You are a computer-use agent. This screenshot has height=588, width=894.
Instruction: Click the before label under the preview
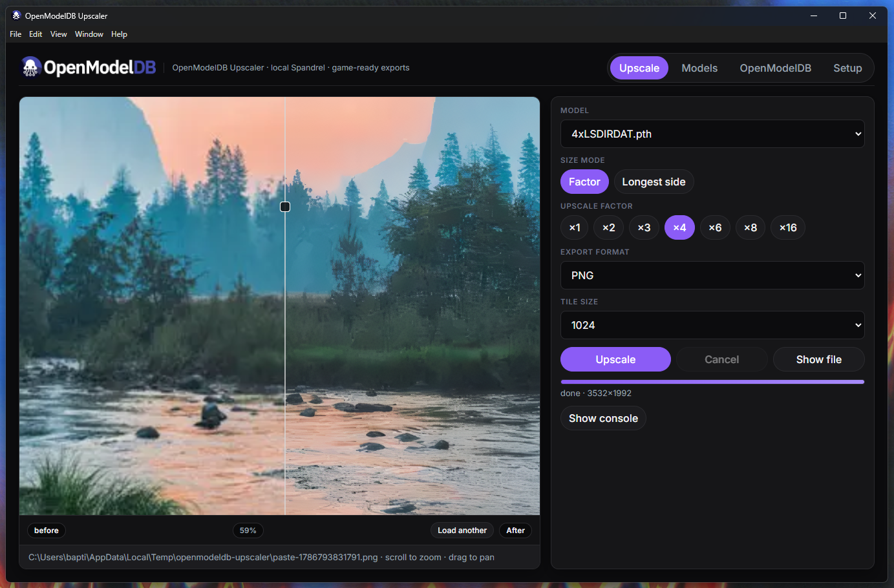[x=47, y=530]
